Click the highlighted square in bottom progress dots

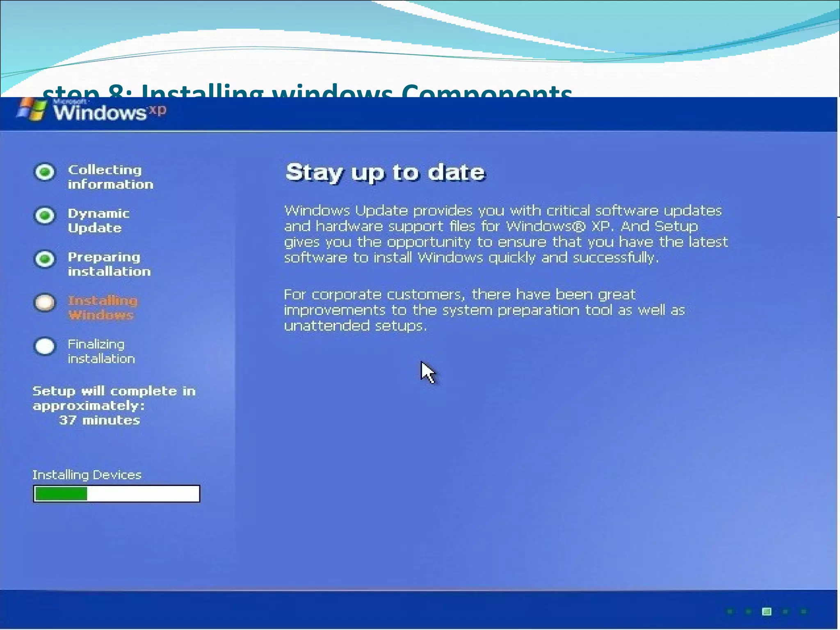pyautogui.click(x=766, y=612)
